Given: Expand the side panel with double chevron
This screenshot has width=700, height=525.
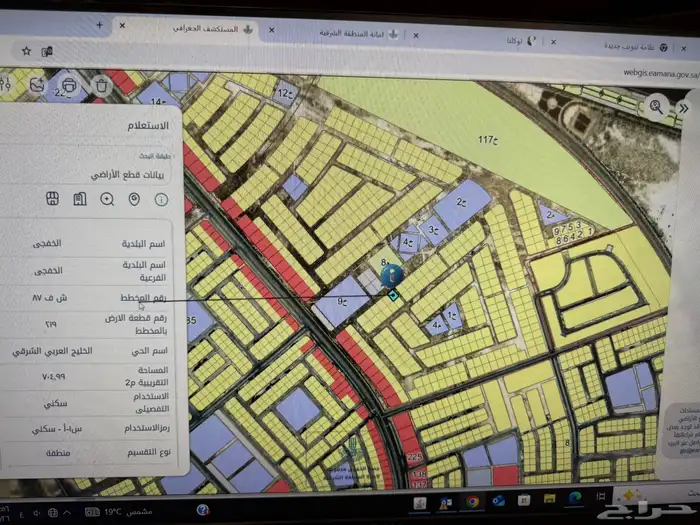Looking at the screenshot, I should [684, 107].
